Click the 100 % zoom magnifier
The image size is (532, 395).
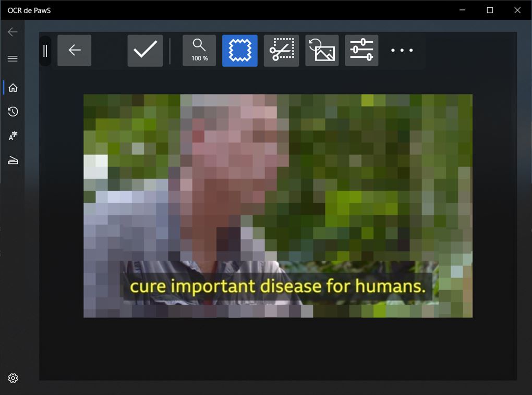click(x=199, y=51)
